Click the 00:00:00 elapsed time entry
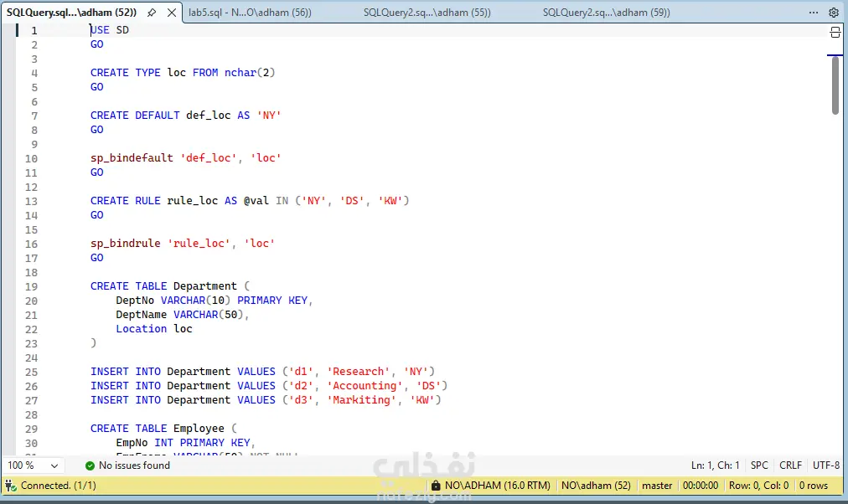Image resolution: width=848 pixels, height=504 pixels. [701, 486]
